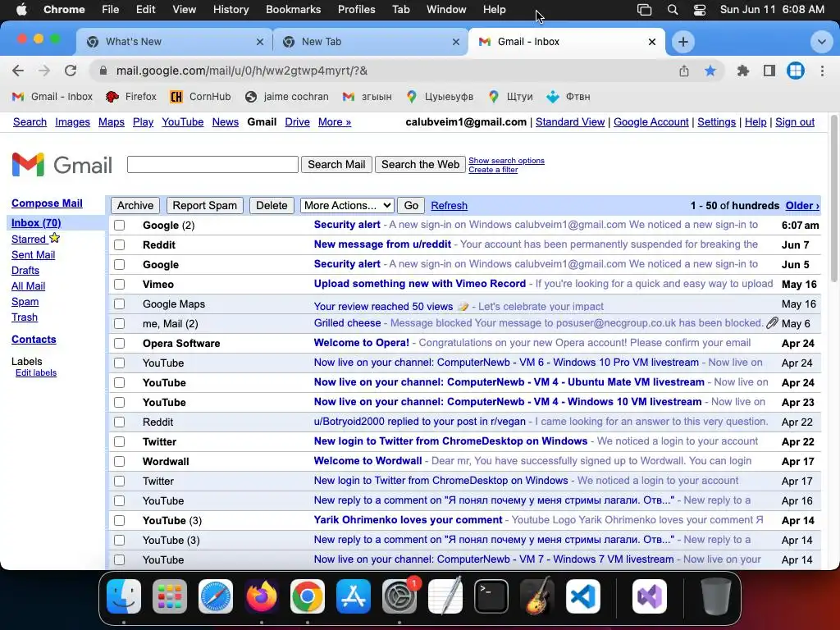Open the Apple menu
This screenshot has width=840, height=630.
21,10
